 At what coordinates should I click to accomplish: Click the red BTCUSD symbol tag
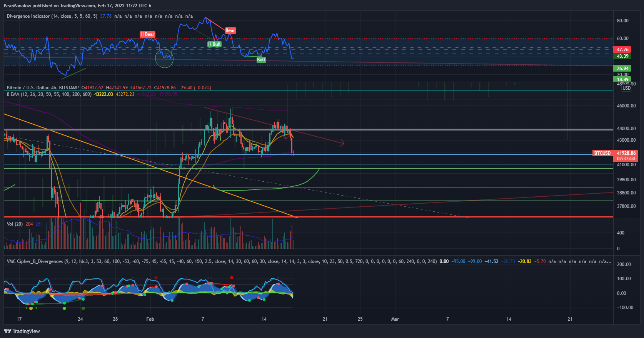click(x=602, y=153)
